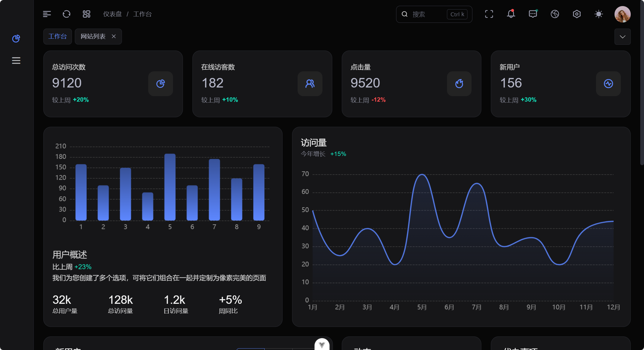Collapse sidebar using the menu fold icon

47,14
